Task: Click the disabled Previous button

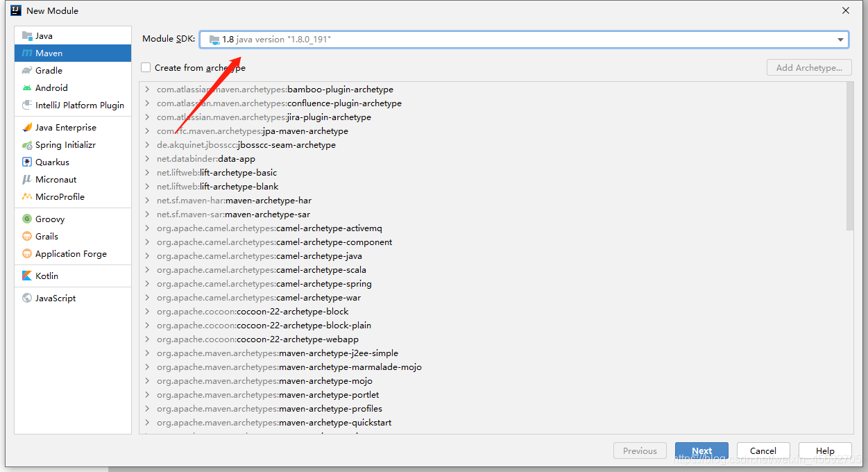Action: (640, 450)
